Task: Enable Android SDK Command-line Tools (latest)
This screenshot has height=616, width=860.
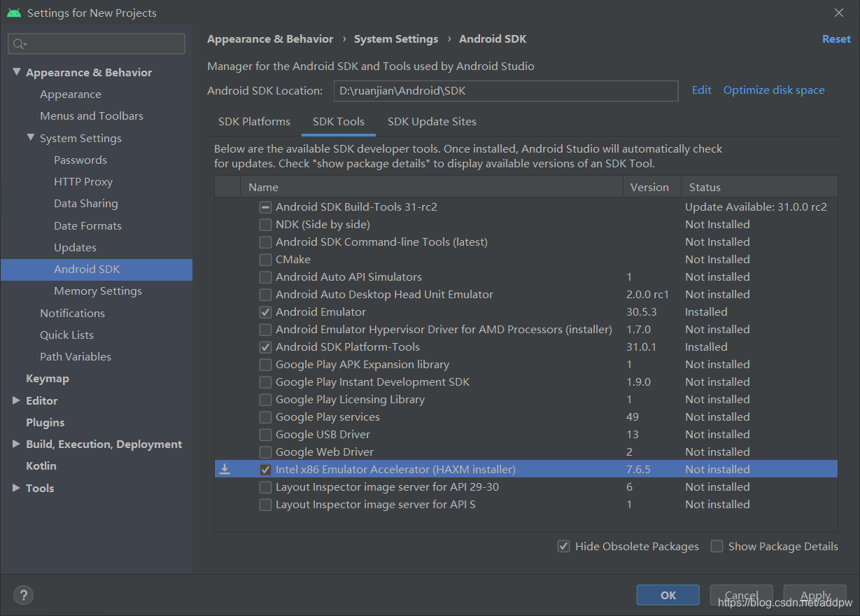Action: click(x=265, y=242)
